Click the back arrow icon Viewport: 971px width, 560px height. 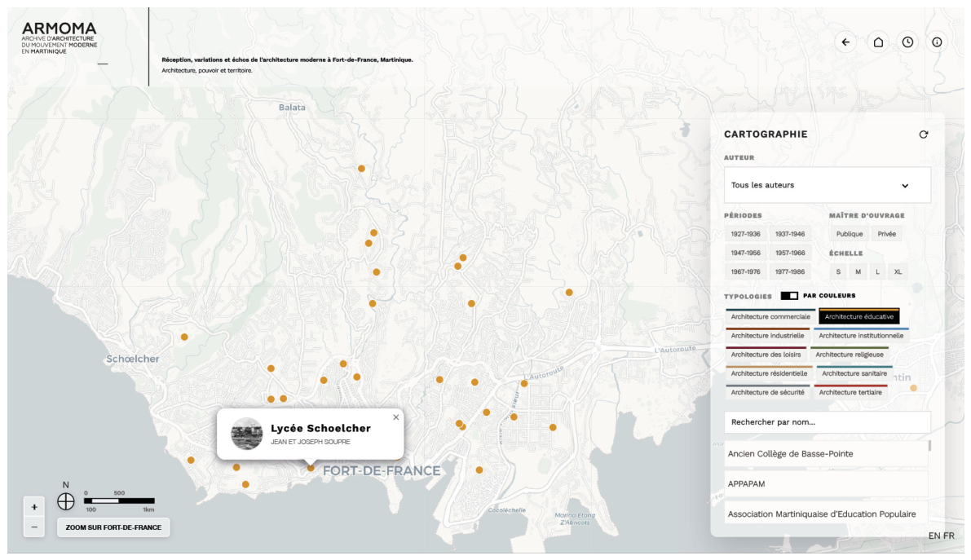point(845,42)
